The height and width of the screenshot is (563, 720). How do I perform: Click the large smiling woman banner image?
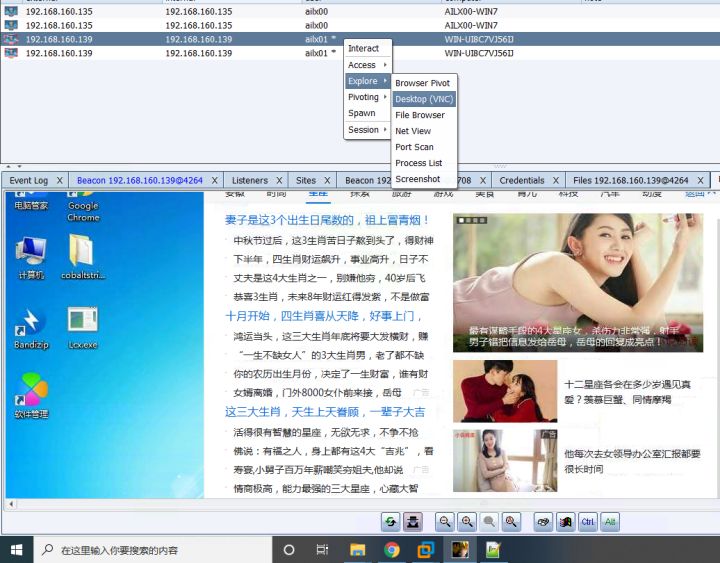(x=578, y=282)
